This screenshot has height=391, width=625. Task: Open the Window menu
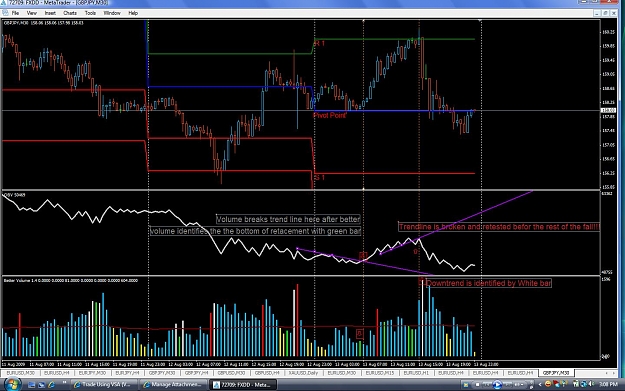[x=112, y=13]
